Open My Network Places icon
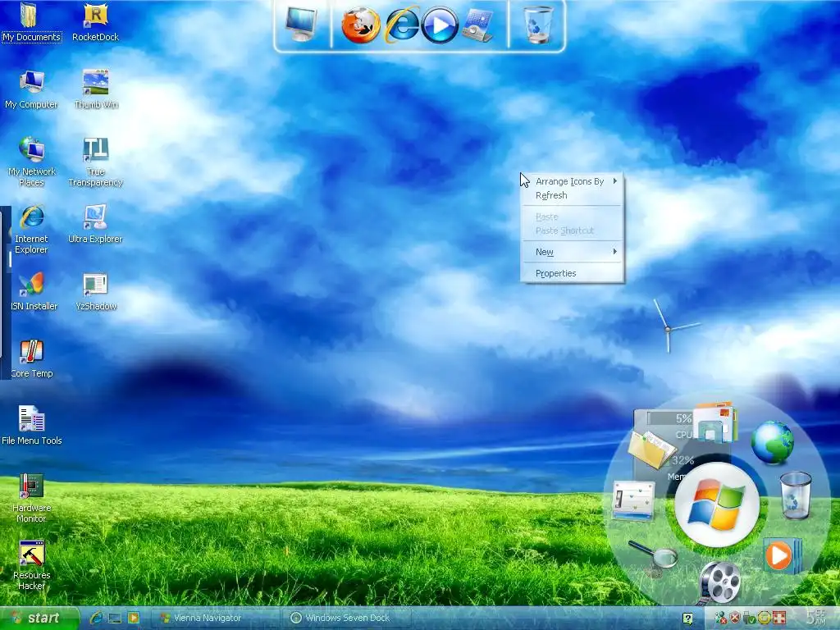Image resolution: width=840 pixels, height=630 pixels. click(x=32, y=162)
